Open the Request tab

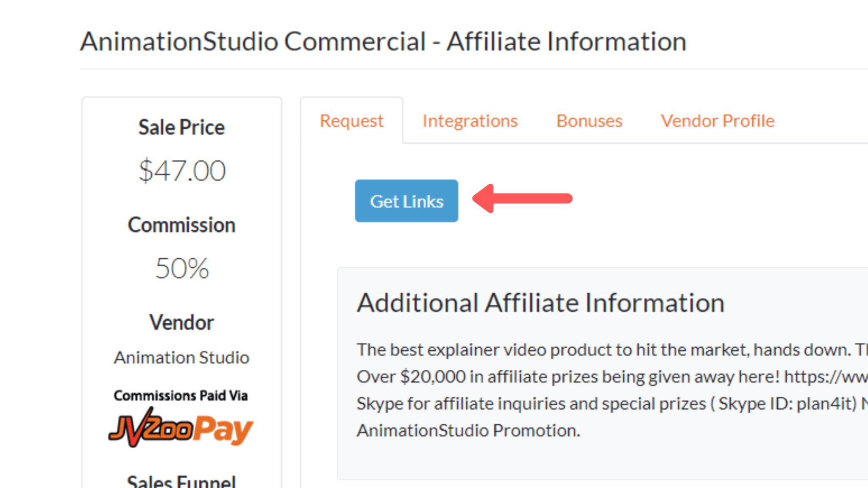351,121
